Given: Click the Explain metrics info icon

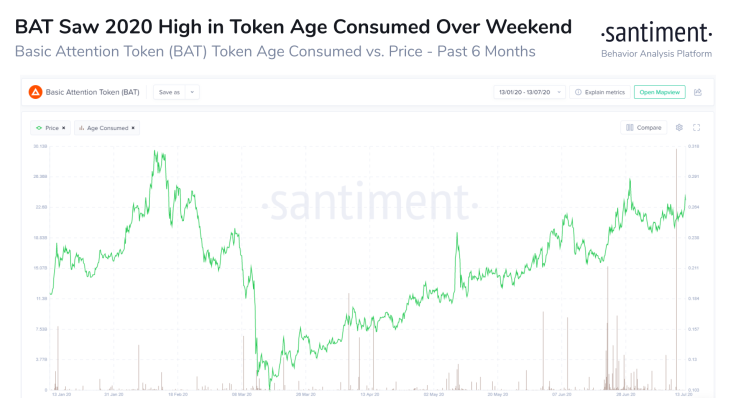Looking at the screenshot, I should tap(578, 92).
